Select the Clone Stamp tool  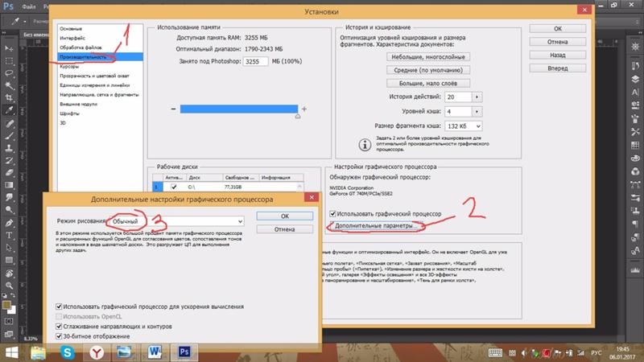9,148
